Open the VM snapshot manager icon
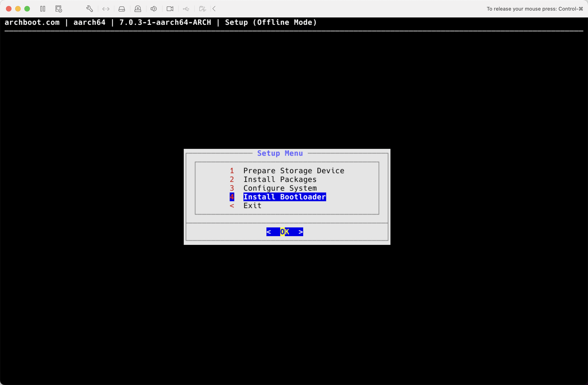588x385 pixels. [x=59, y=9]
